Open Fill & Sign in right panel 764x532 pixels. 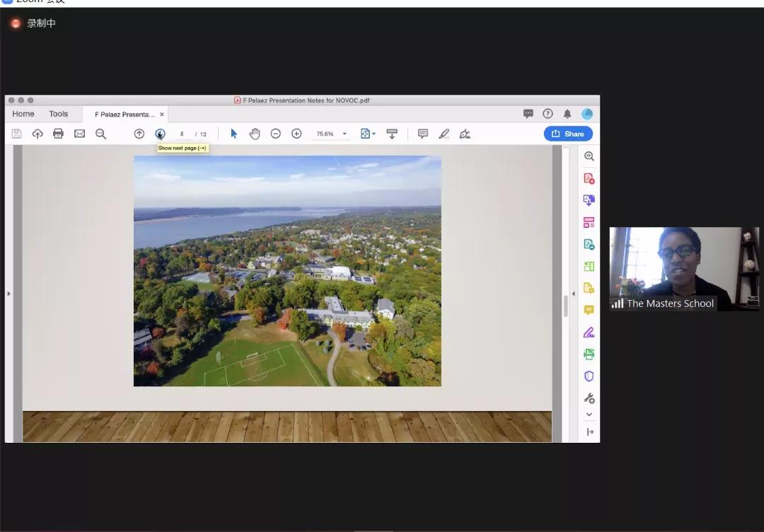tap(589, 332)
